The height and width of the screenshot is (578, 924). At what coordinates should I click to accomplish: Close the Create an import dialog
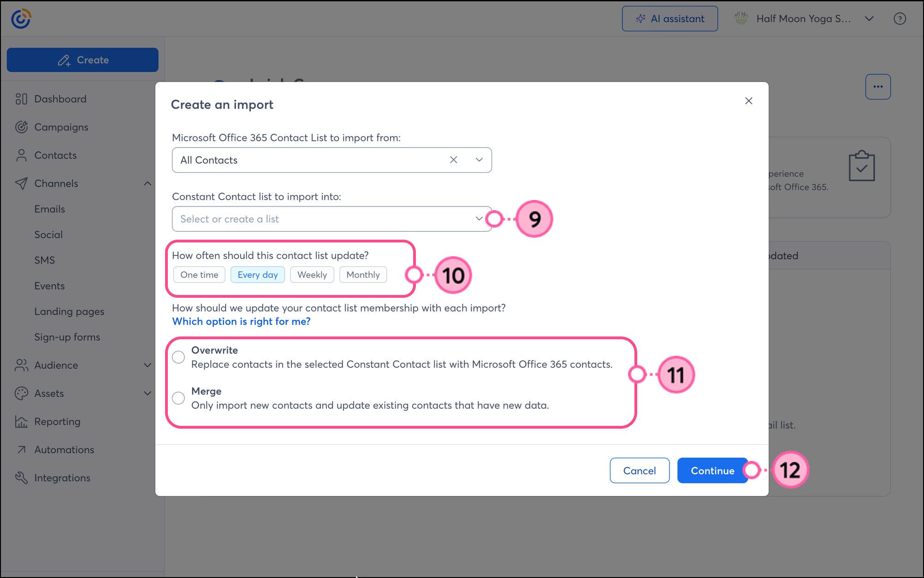tap(749, 101)
